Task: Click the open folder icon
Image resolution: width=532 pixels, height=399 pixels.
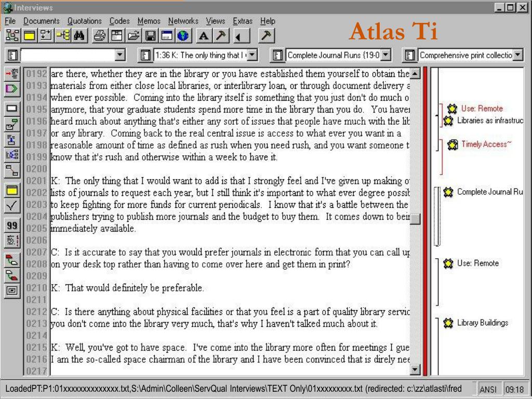Action: (134, 35)
